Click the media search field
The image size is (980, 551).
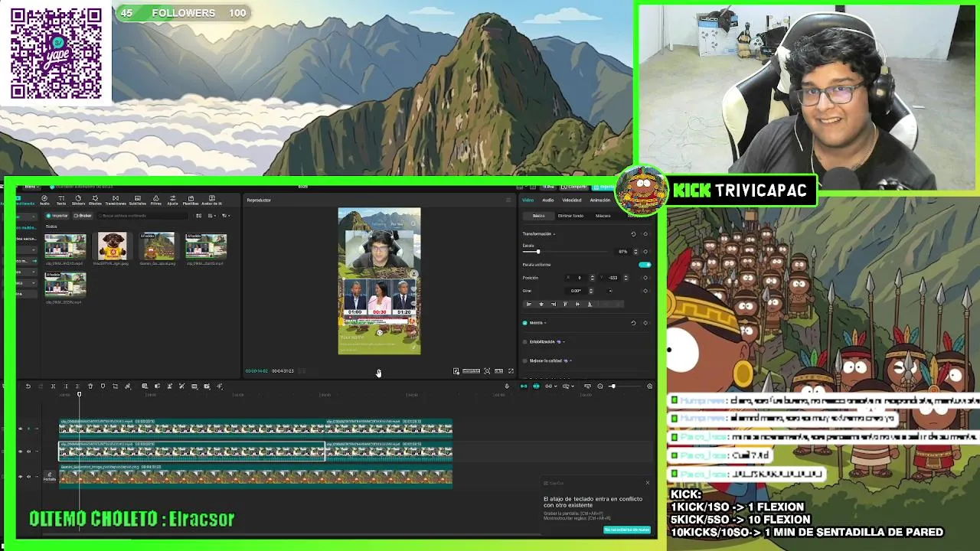click(142, 216)
